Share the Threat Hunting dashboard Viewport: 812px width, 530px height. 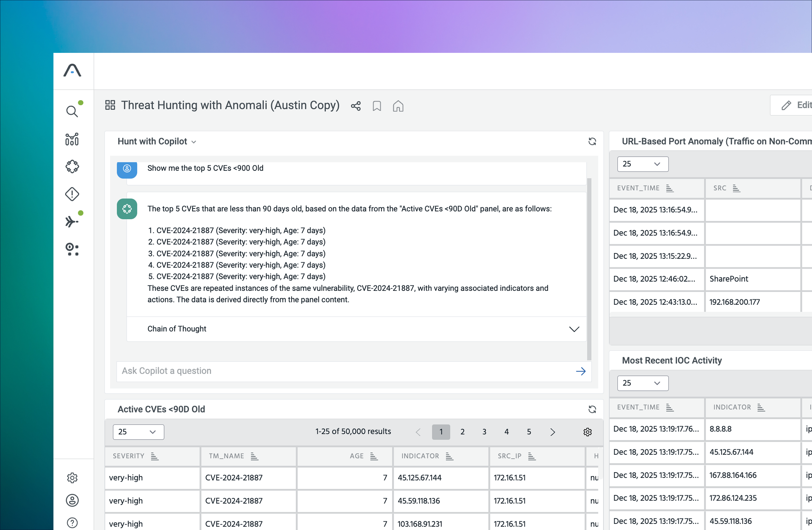[x=356, y=106]
